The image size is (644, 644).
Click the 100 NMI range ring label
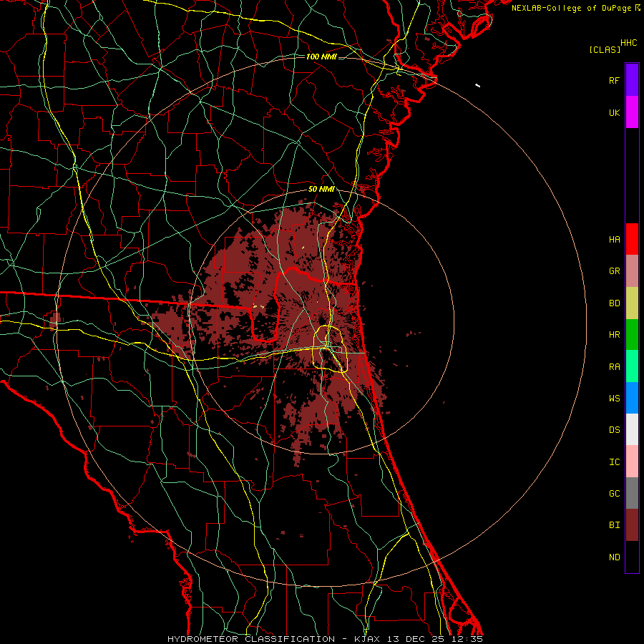pos(321,57)
